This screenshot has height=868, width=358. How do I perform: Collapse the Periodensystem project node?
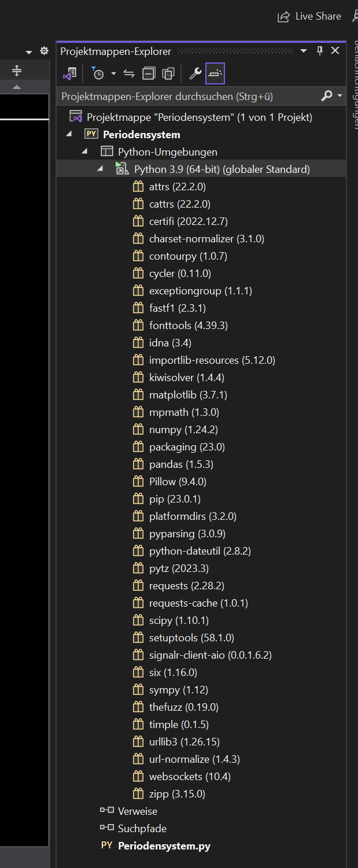click(69, 134)
